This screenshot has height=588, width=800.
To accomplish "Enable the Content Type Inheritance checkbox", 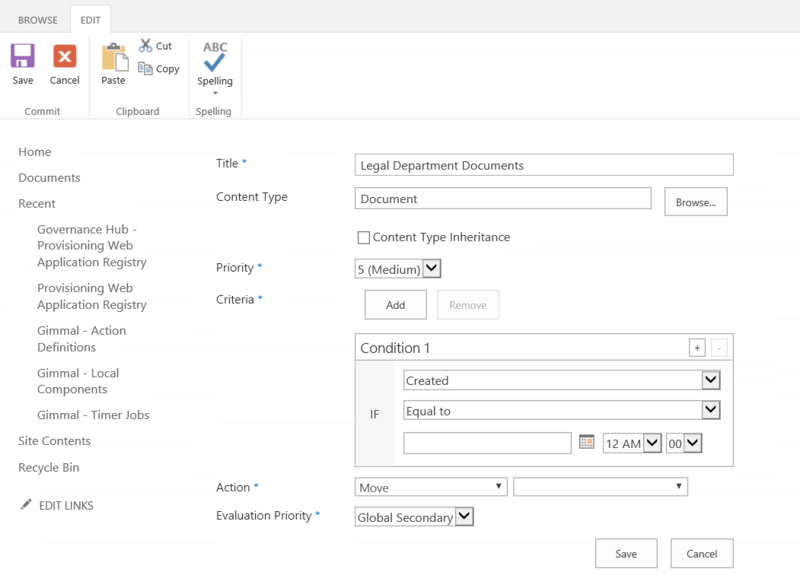I will click(x=364, y=238).
